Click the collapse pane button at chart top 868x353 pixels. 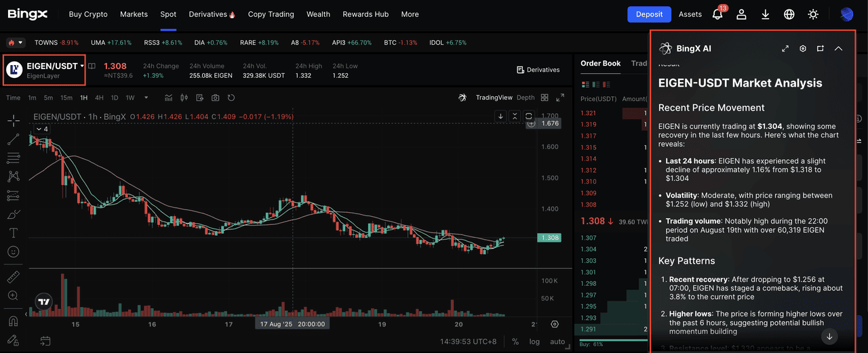coord(515,117)
